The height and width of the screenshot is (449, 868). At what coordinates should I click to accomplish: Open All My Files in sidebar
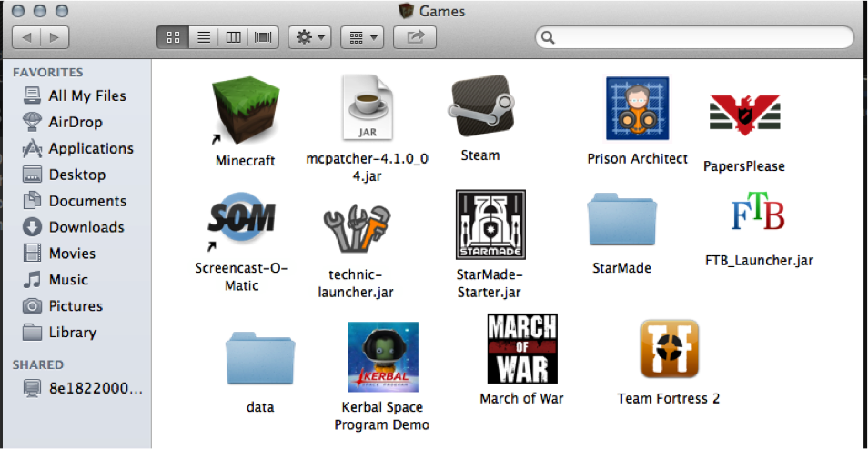[x=76, y=95]
